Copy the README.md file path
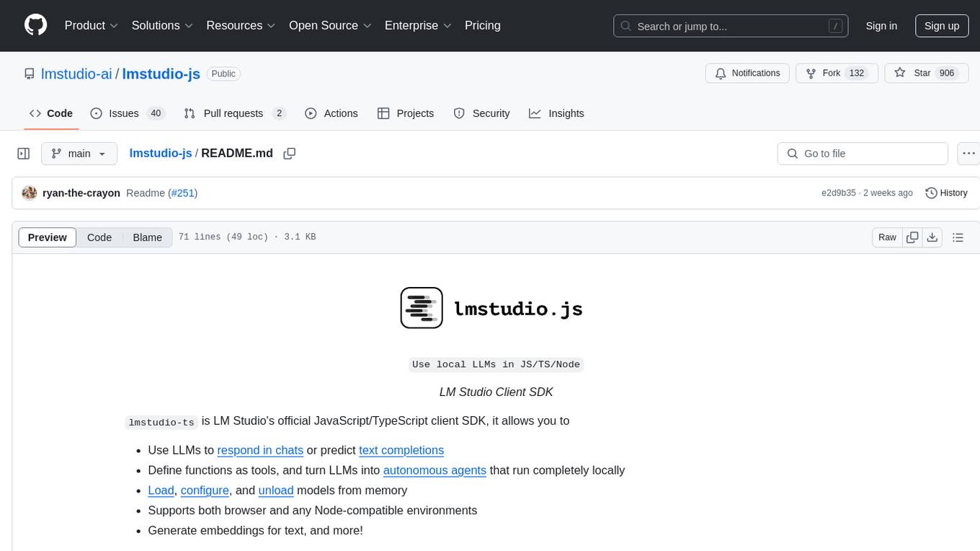980x551 pixels. (x=290, y=154)
